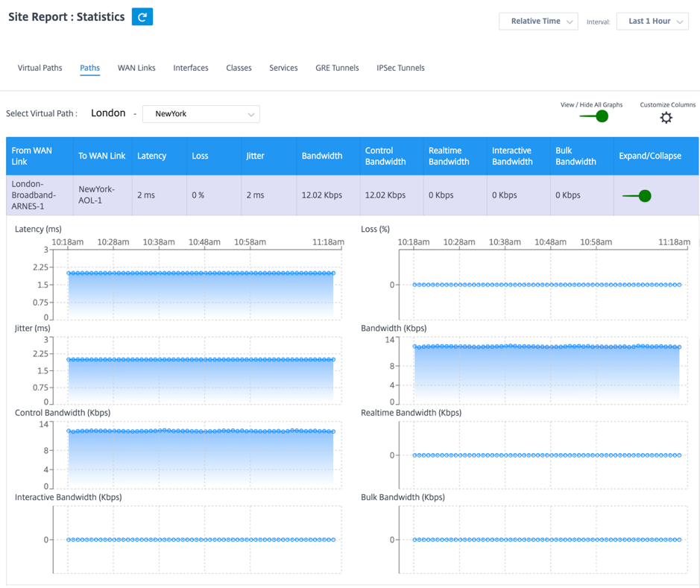Toggle the View / Hide All Graphs switch
Viewport: 700px width, 588px height.
(594, 116)
